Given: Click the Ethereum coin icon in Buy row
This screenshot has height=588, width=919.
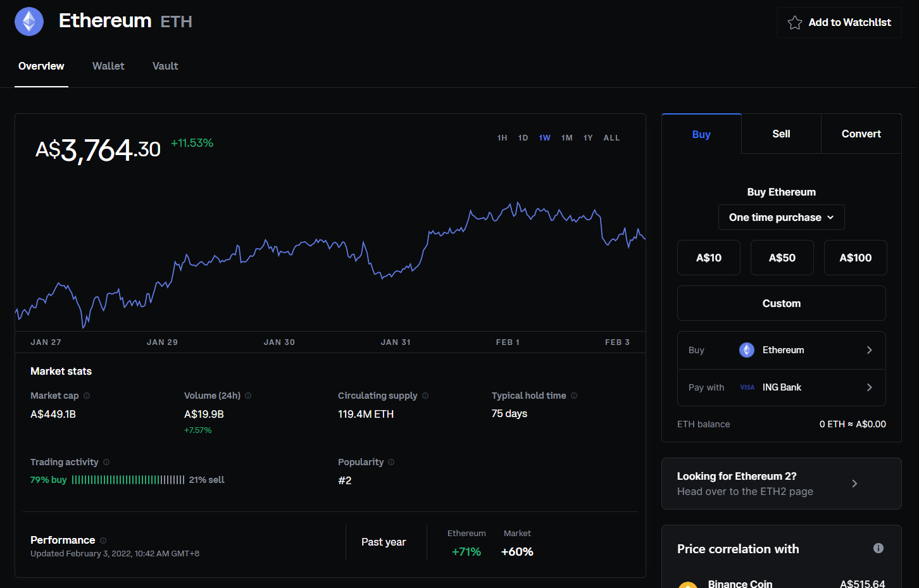Looking at the screenshot, I should 747,350.
